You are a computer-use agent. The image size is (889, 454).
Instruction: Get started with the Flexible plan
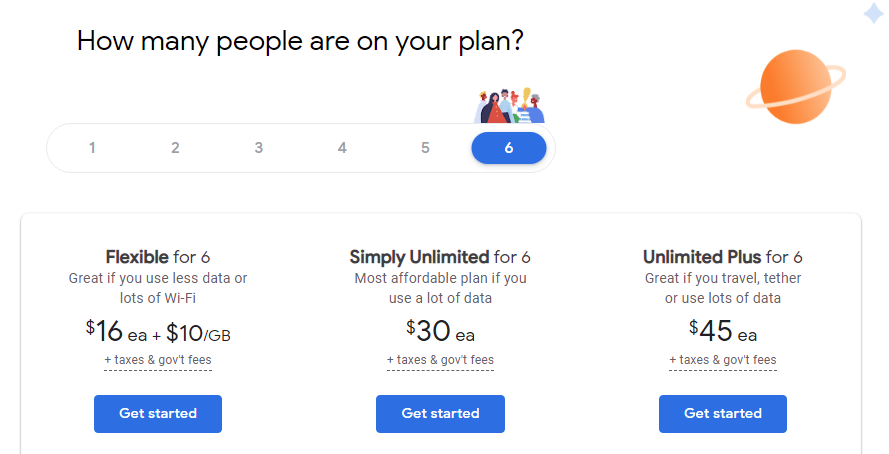coord(158,414)
